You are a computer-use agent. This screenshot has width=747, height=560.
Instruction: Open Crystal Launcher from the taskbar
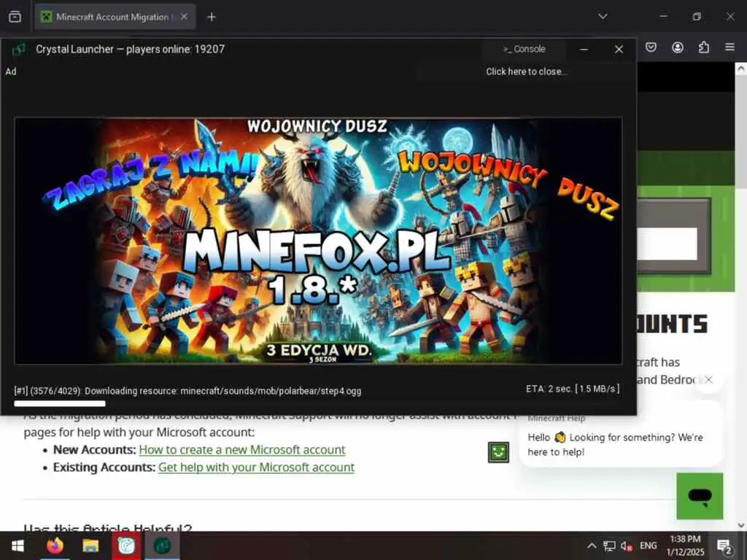pyautogui.click(x=163, y=545)
